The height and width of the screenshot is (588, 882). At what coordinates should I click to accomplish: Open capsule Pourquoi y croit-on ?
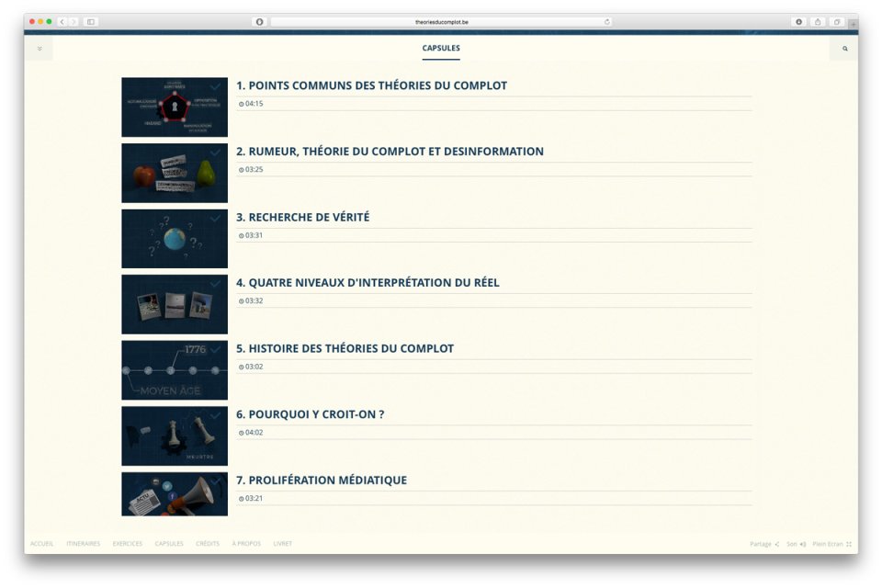coord(310,414)
